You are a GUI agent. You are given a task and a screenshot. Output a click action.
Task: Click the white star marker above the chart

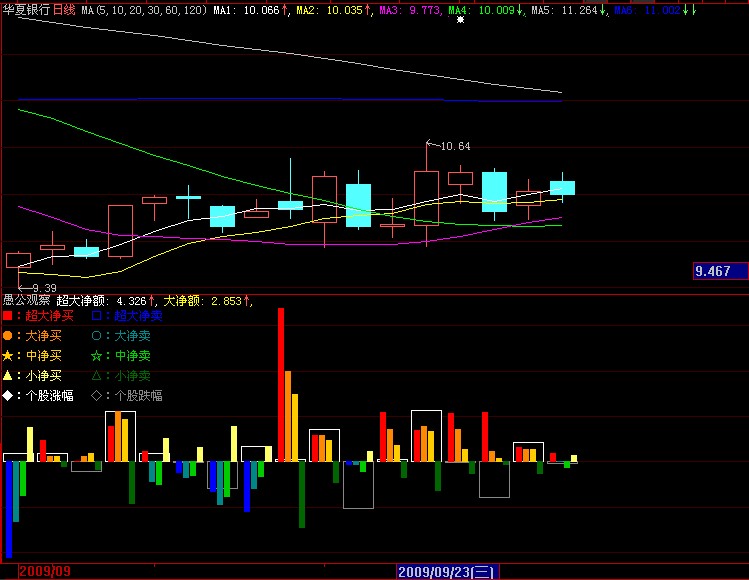(461, 19)
